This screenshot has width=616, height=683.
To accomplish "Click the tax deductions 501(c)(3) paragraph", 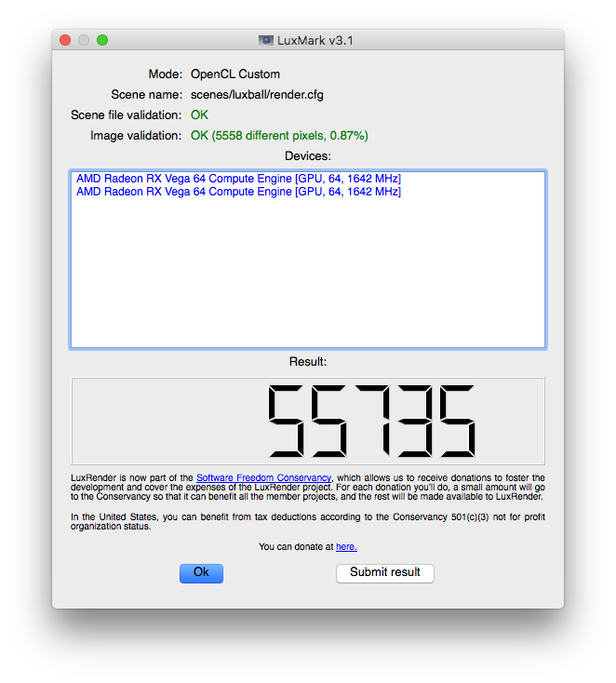I will click(308, 521).
